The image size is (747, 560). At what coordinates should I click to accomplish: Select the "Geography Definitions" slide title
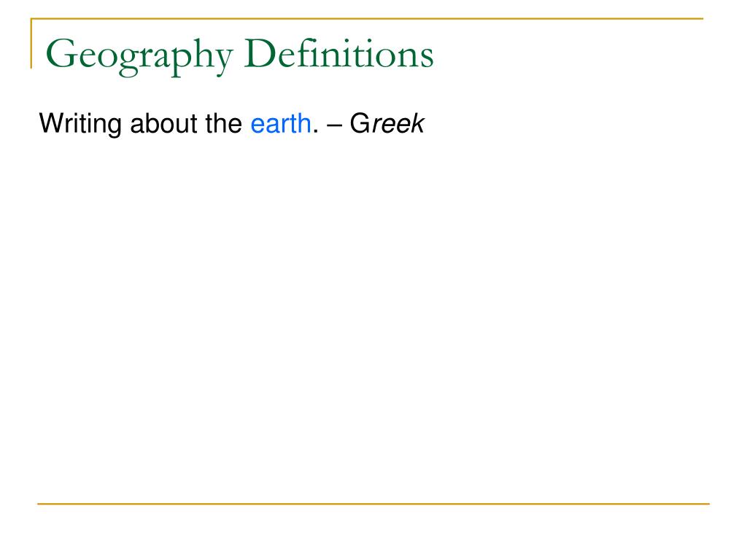239,55
